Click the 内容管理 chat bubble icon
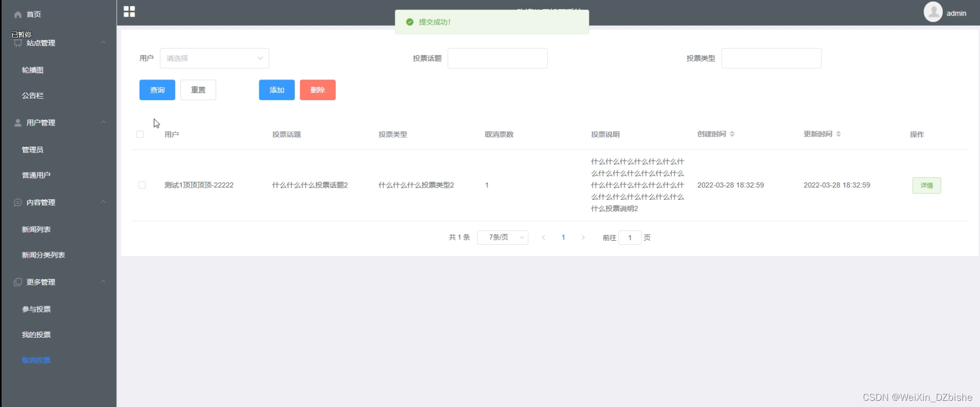 coord(18,202)
